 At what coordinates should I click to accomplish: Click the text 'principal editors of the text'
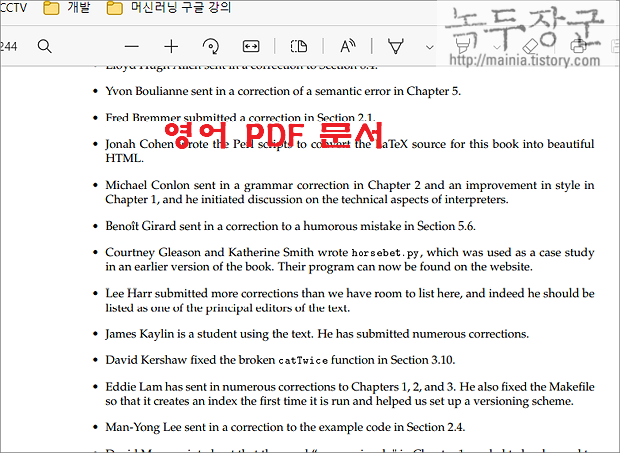[x=278, y=308]
